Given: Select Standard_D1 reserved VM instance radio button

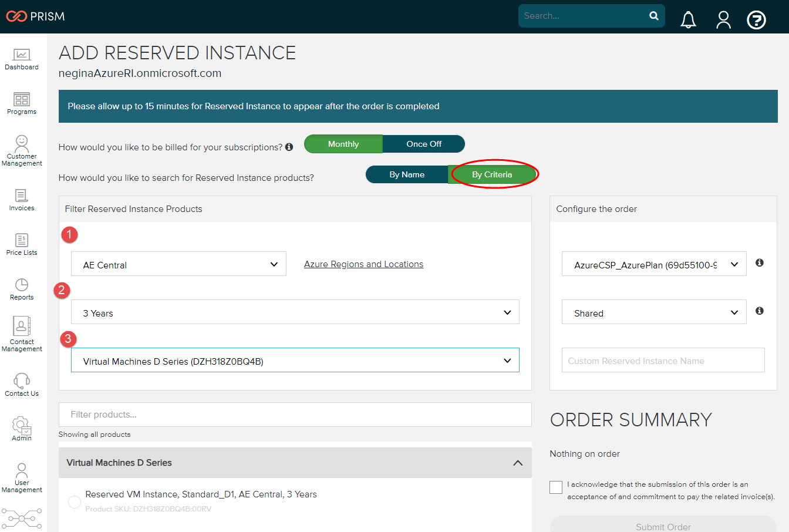Looking at the screenshot, I should click(x=75, y=501).
